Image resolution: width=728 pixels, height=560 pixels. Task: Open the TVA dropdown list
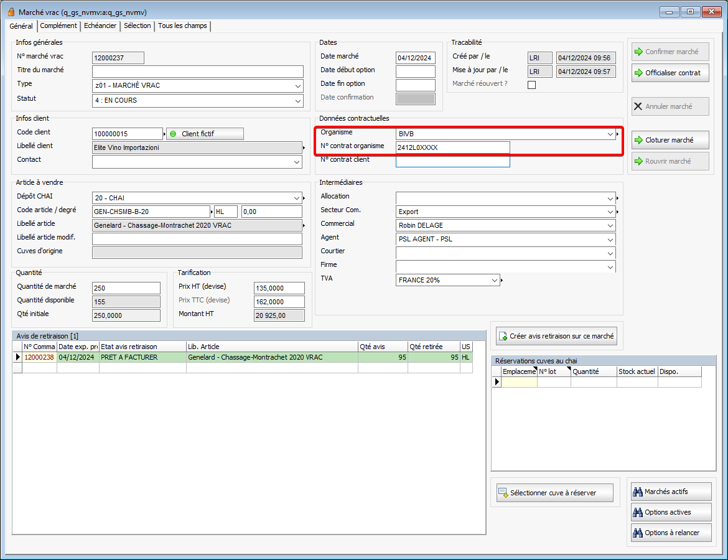point(494,281)
